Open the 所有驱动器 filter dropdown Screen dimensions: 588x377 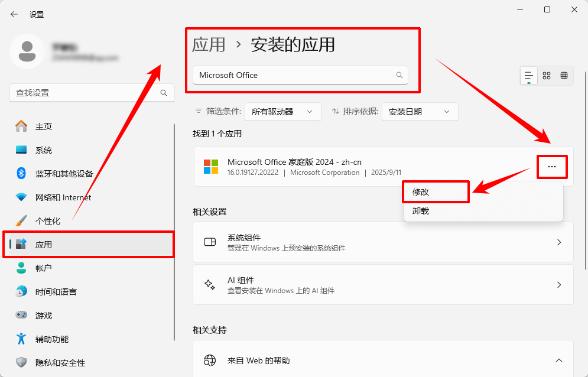click(x=282, y=112)
